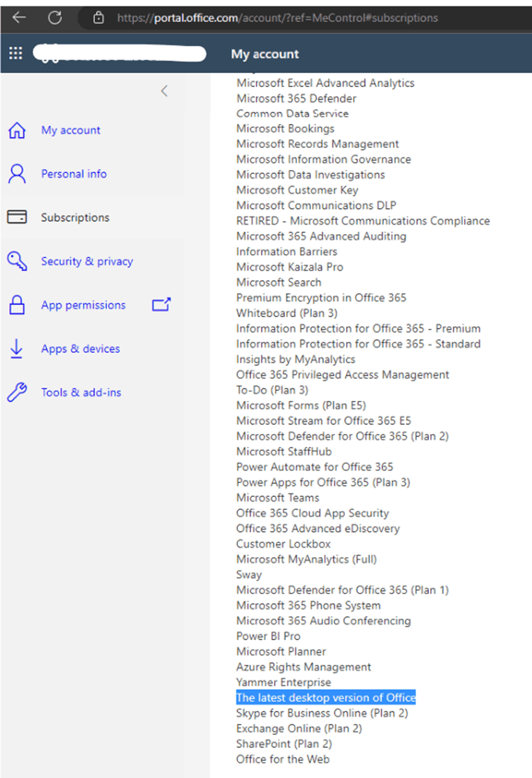Click Microsoft MyAnalytics (Full) entry

click(x=306, y=559)
